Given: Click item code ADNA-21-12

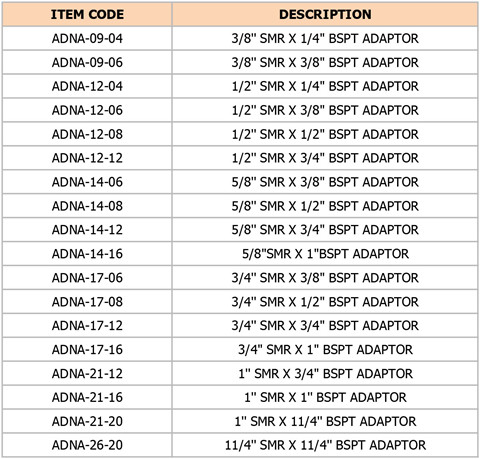Looking at the screenshot, I should point(87,373).
